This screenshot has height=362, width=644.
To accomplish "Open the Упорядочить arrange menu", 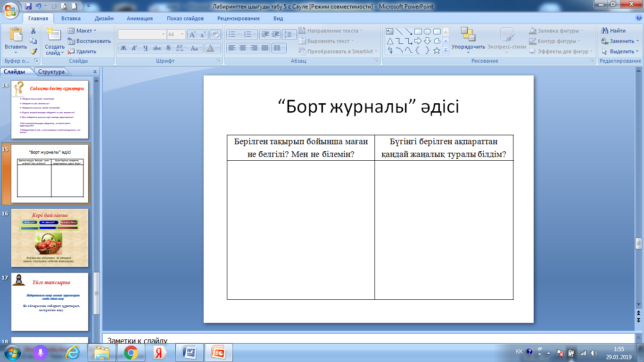I will click(x=468, y=39).
